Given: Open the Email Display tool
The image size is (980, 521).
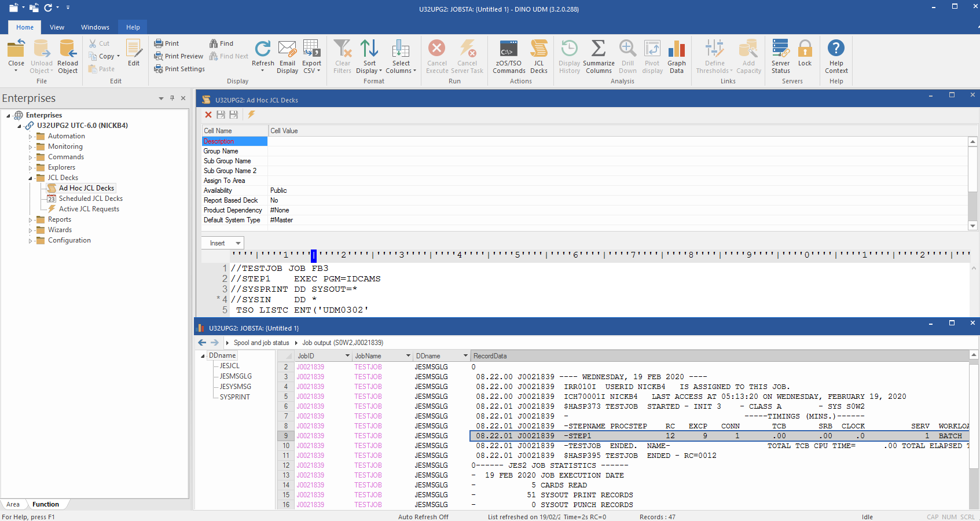Looking at the screenshot, I should click(287, 56).
